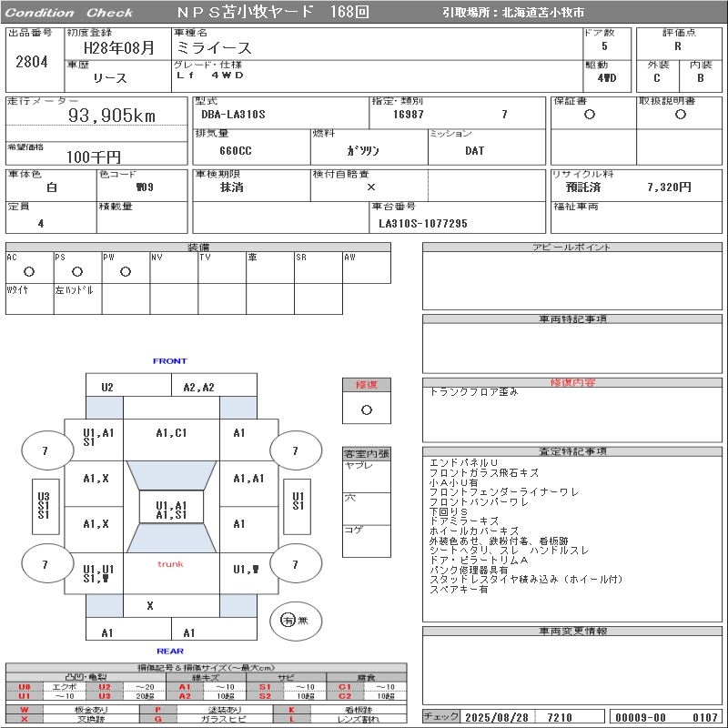Screen dimensions: 728x728
Task: Select chassis number 'LA310S-1077295'
Action: [x=422, y=223]
